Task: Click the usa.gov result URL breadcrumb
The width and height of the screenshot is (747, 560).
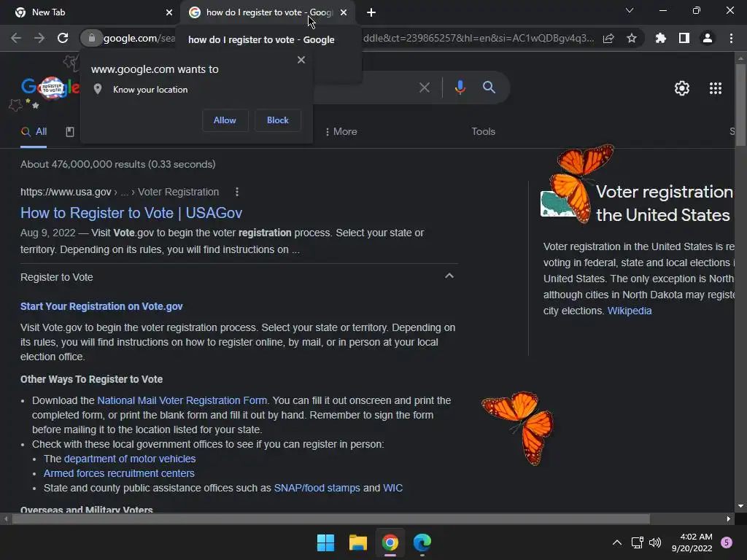Action: [120, 192]
